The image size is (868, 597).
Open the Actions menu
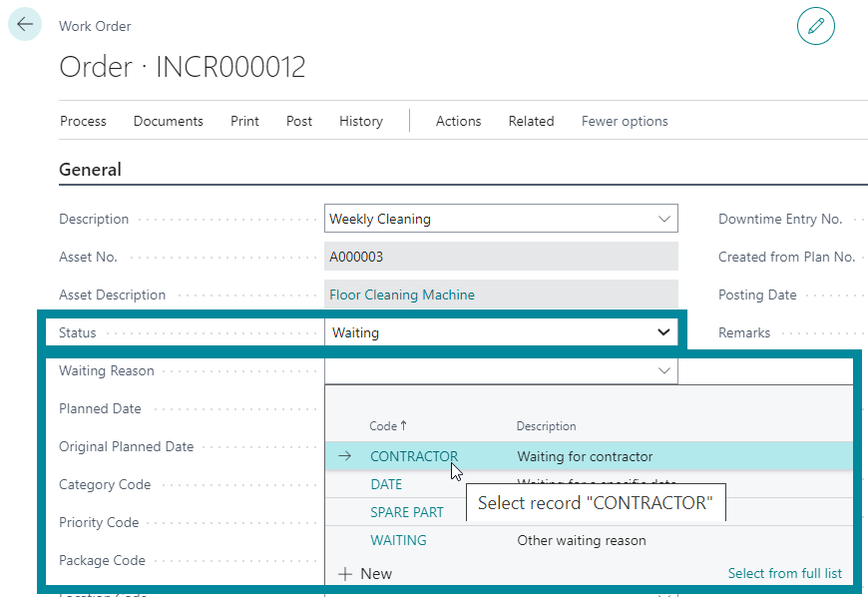click(458, 121)
